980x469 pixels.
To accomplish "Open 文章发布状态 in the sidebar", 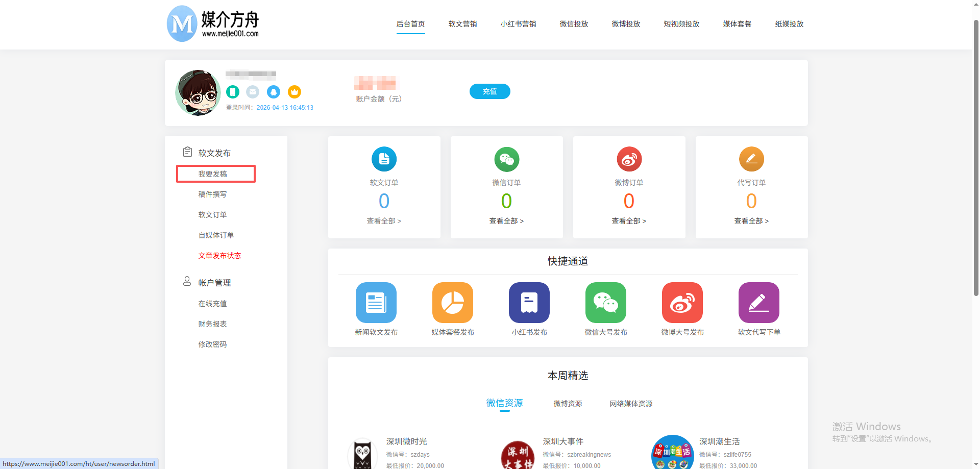I will tap(219, 256).
